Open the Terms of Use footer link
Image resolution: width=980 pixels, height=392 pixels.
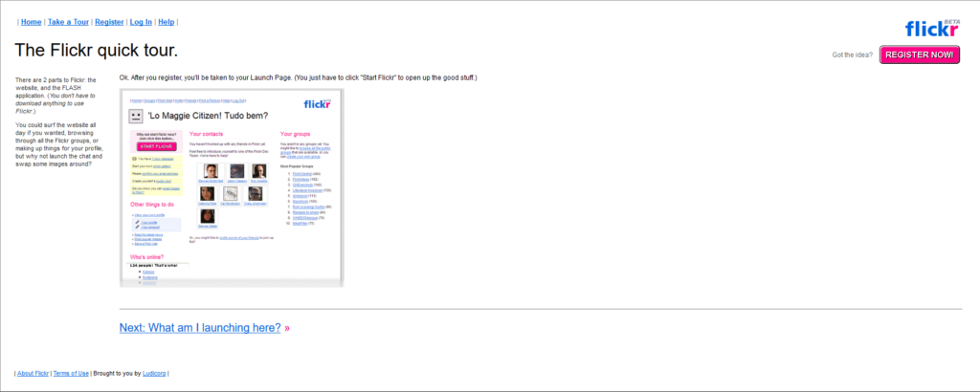[x=71, y=373]
